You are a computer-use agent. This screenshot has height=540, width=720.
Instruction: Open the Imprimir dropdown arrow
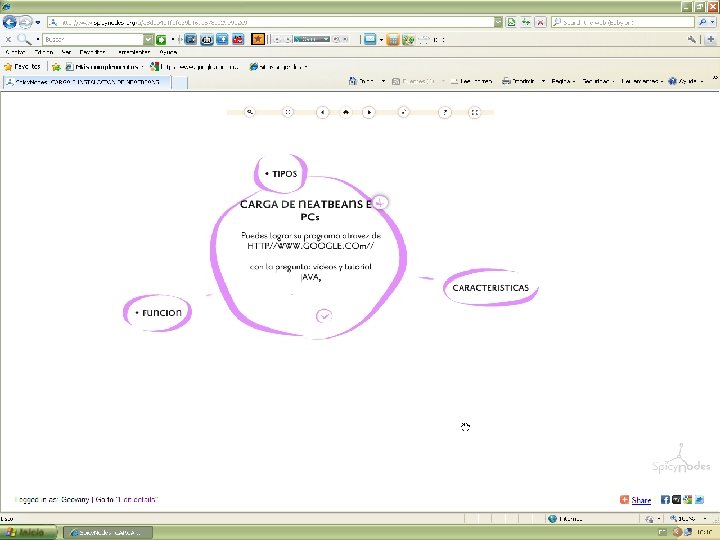[543, 81]
